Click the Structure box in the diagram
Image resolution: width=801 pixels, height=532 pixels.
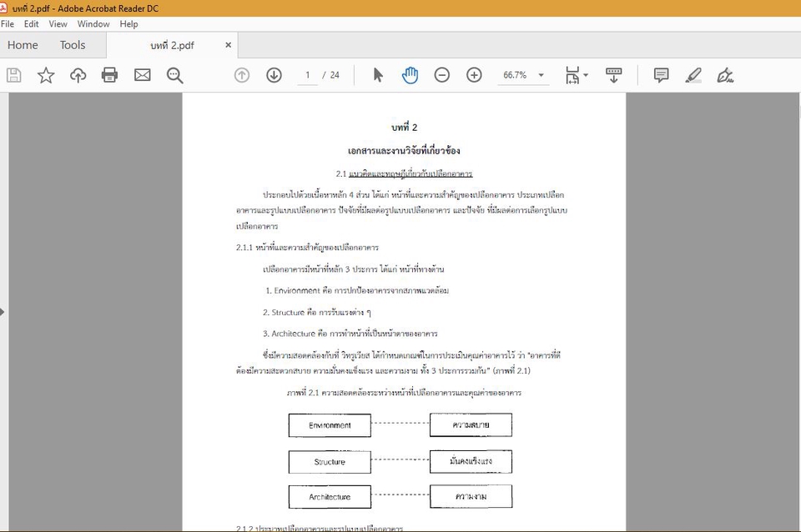[330, 462]
